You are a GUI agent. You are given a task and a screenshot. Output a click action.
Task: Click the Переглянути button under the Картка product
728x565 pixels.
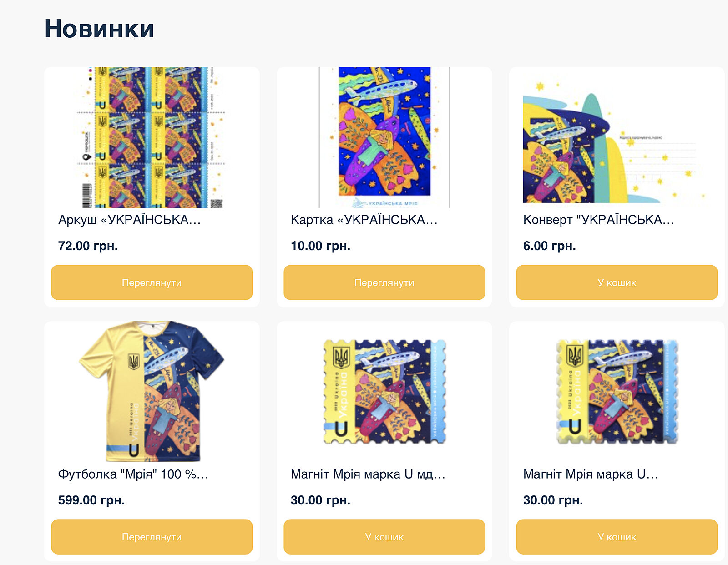click(384, 282)
